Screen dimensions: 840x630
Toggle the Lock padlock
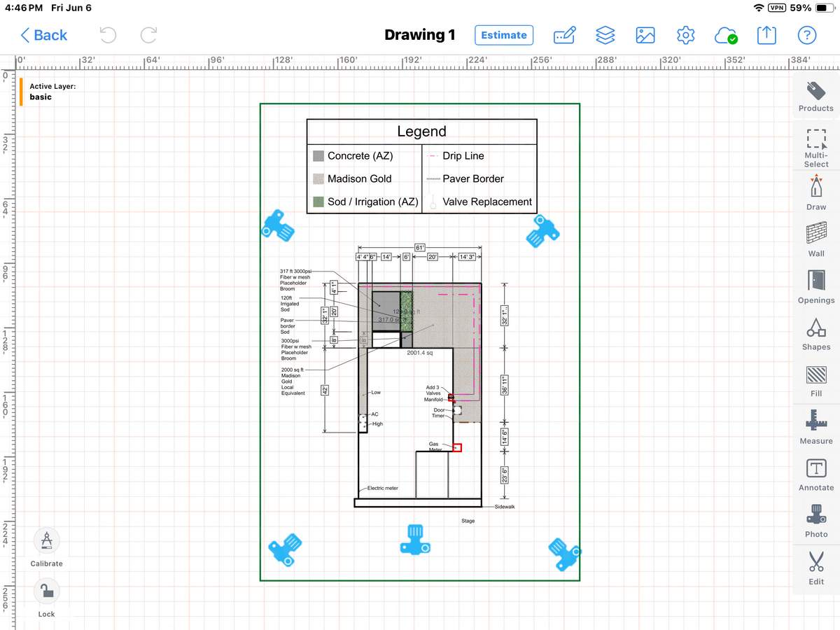(x=47, y=592)
